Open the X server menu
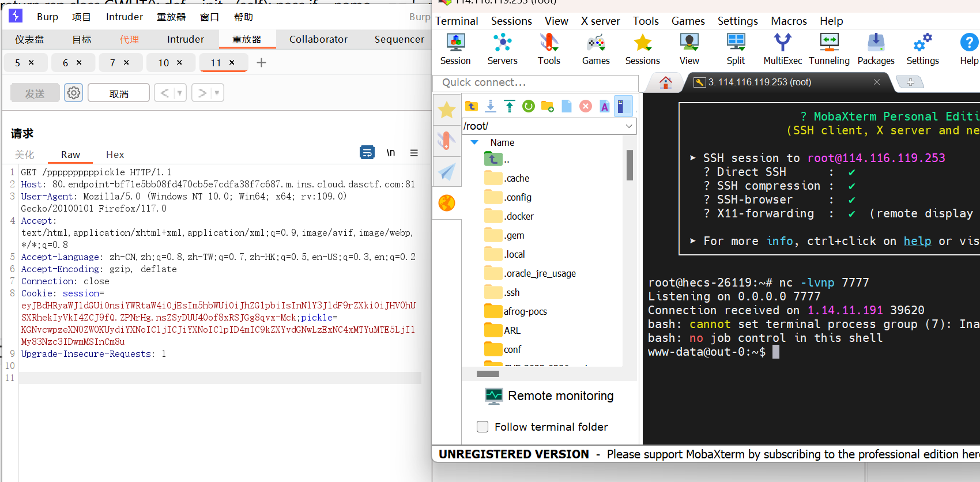Viewport: 980px width, 482px height. (600, 21)
